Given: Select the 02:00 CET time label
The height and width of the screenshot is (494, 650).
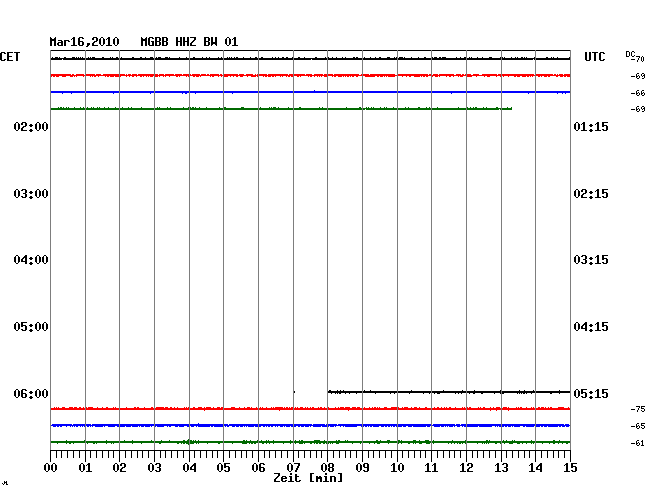Looking at the screenshot, I should pyautogui.click(x=31, y=126).
